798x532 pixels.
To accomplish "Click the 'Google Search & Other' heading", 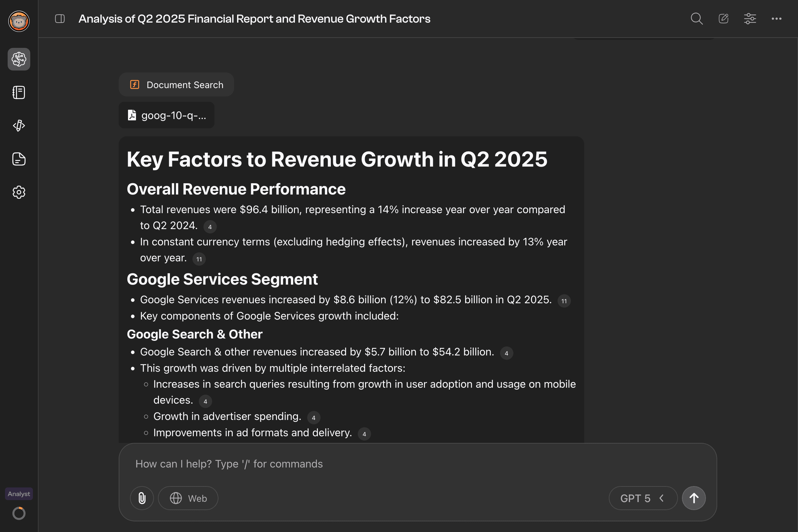I will (x=195, y=334).
